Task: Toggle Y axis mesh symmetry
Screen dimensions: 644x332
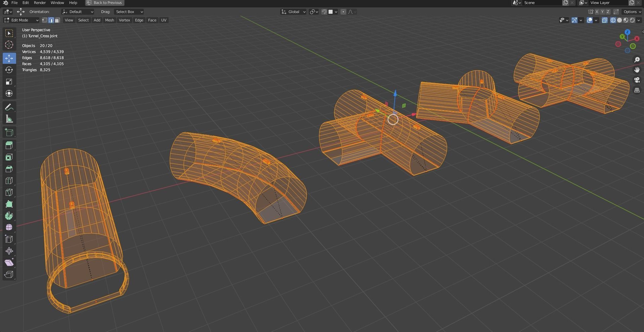Action: tap(602, 12)
